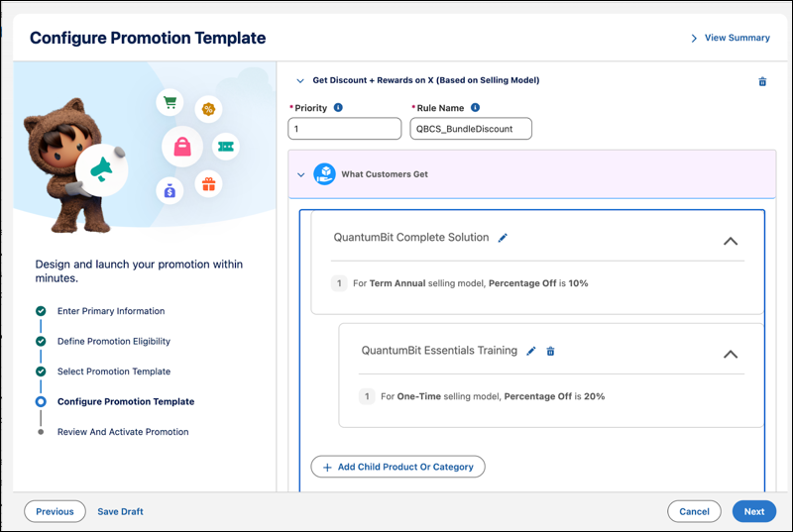Edit QuantumBit Complete Solution with pencil icon
Screen dimensions: 793x532
[x=503, y=238]
